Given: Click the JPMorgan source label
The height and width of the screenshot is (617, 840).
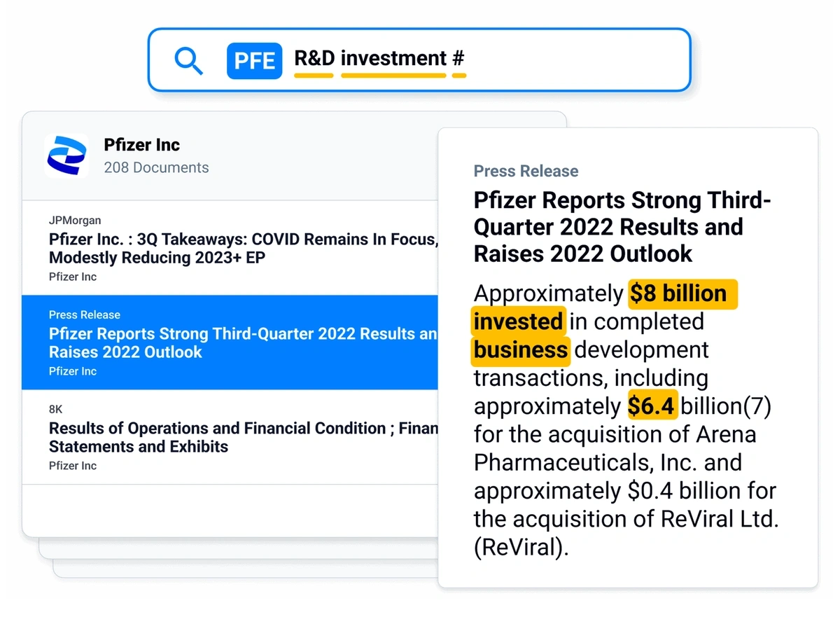Looking at the screenshot, I should (75, 221).
